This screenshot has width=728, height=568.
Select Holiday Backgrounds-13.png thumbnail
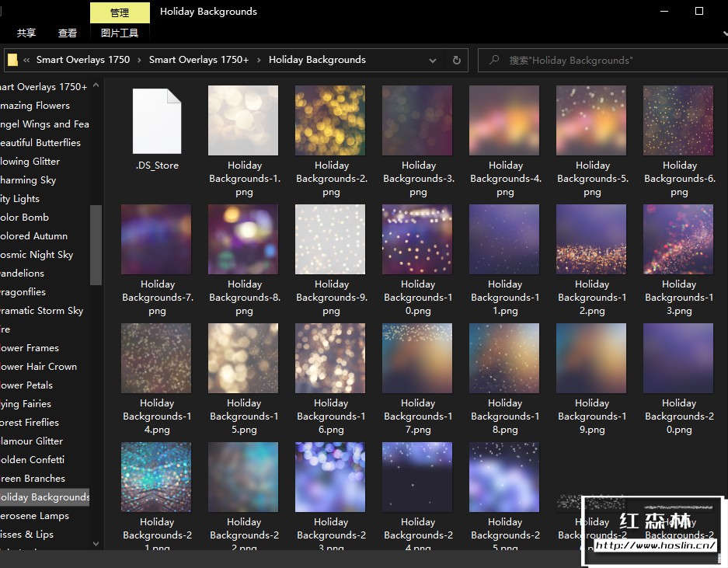(678, 239)
